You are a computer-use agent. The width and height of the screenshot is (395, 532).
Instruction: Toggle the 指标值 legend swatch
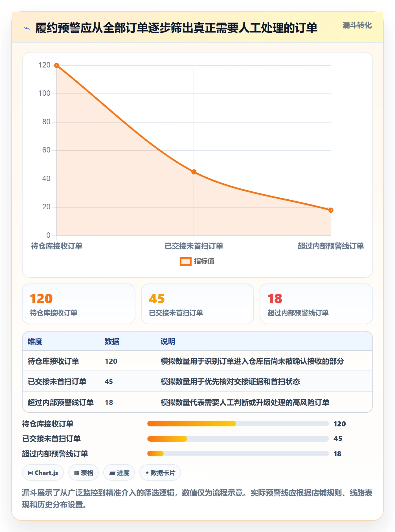coord(186,261)
